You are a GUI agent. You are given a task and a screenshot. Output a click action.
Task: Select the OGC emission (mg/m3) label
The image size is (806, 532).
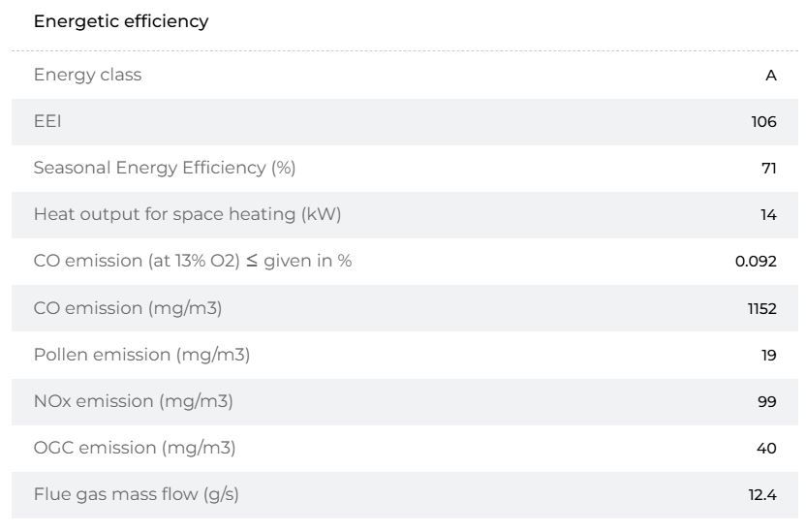(x=134, y=449)
